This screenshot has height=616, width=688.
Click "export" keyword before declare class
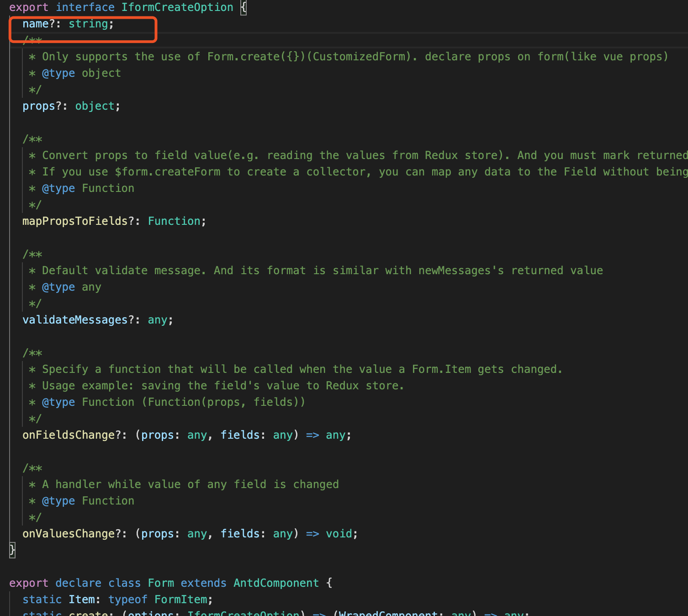29,583
